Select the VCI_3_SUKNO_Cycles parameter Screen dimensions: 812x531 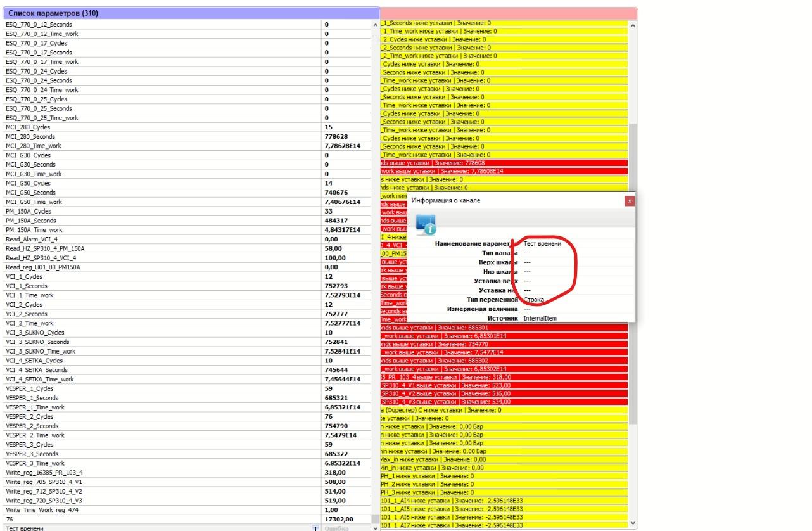pyautogui.click(x=187, y=333)
